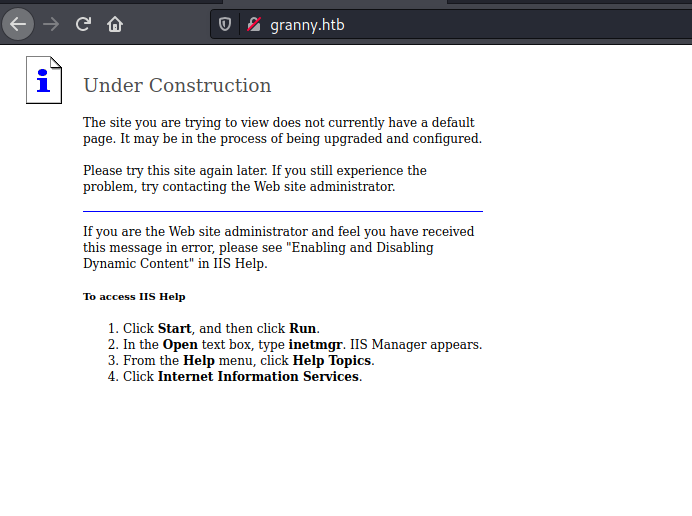The height and width of the screenshot is (516, 692).
Task: Open the browser home page icon
Action: [115, 24]
